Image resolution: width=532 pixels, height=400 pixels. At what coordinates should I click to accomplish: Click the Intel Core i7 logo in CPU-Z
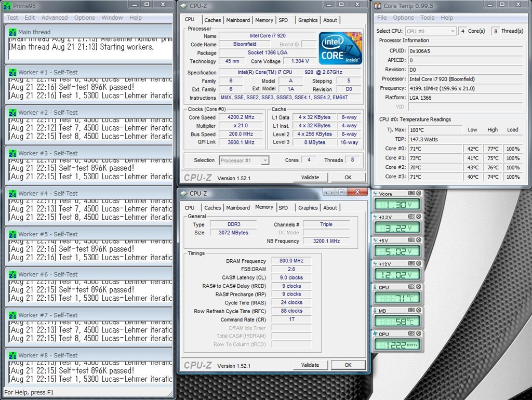click(340, 48)
